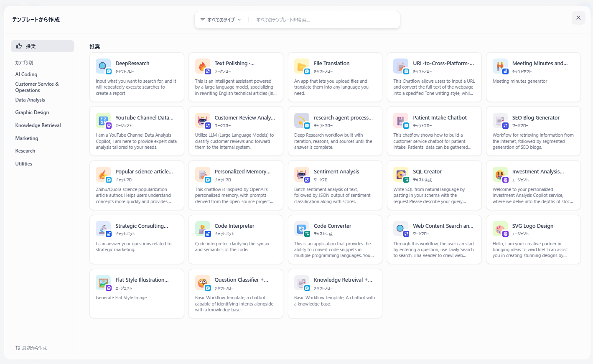Viewport: 593px width, 364px height.
Task: Open the Marketing category
Action: pyautogui.click(x=27, y=138)
